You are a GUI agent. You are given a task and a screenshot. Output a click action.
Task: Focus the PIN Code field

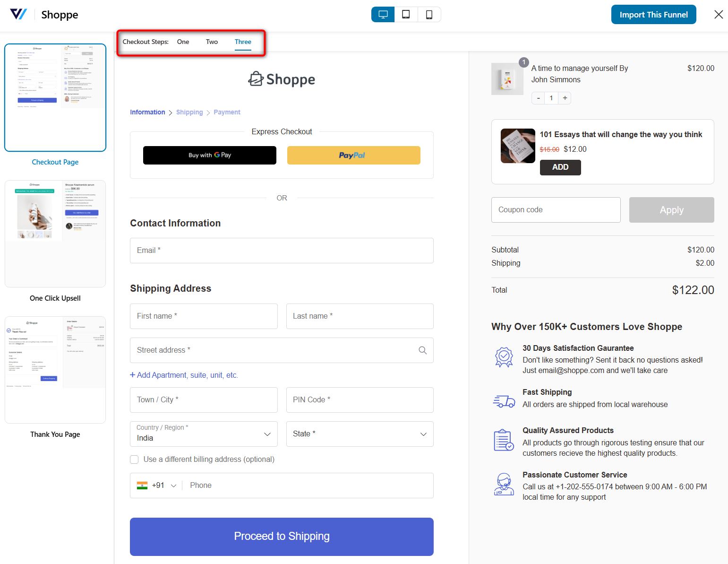[x=360, y=400]
